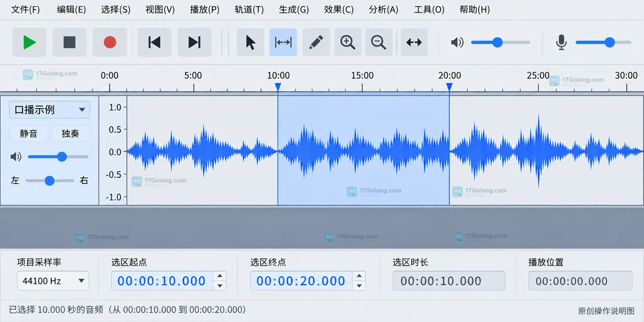644x322 pixels.
Task: Open the 帮助(H) menu
Action: [475, 10]
